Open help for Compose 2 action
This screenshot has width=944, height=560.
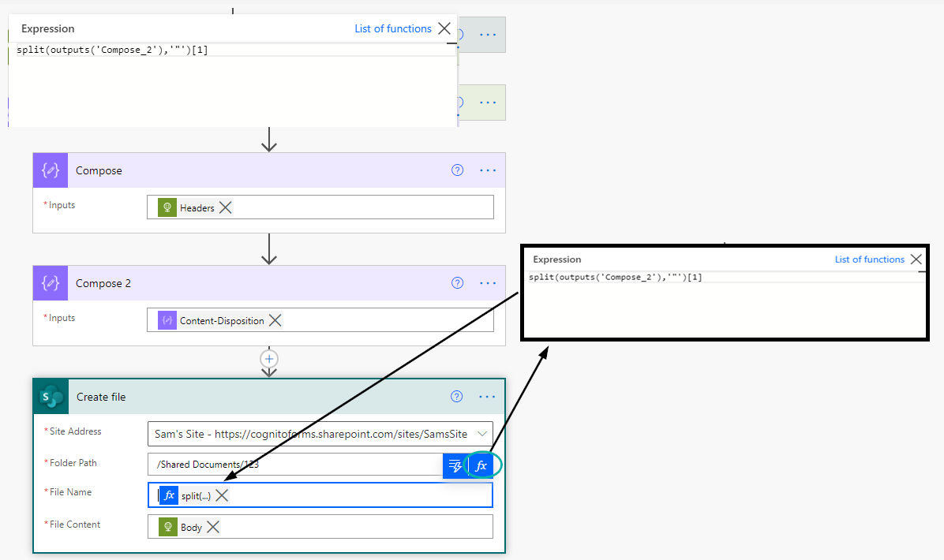click(x=458, y=282)
